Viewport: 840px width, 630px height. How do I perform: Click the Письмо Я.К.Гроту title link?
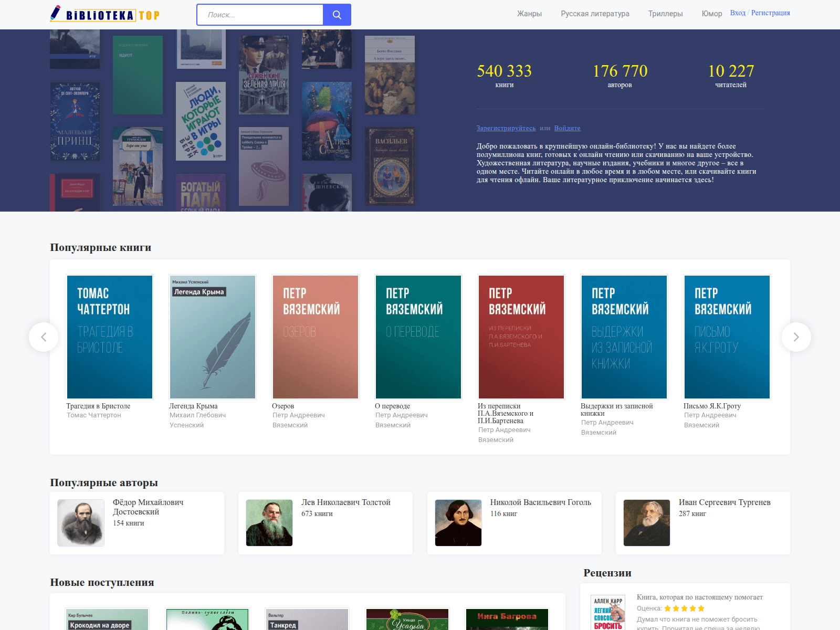(x=712, y=406)
